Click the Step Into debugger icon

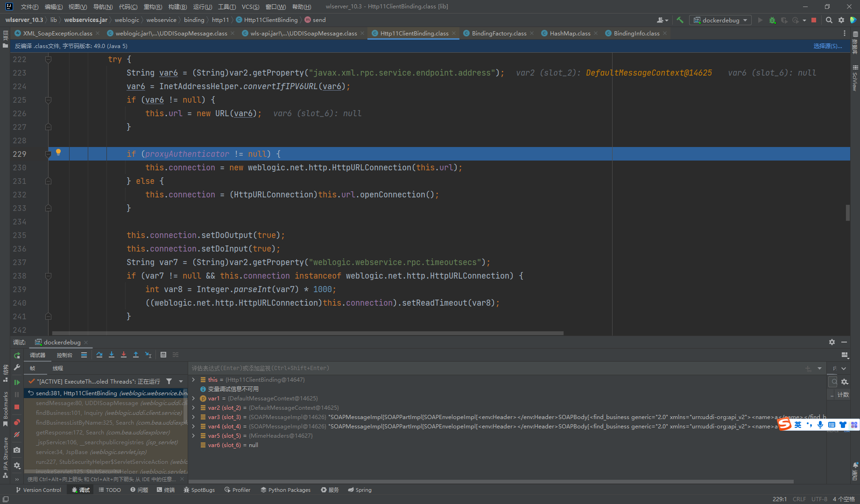click(112, 355)
